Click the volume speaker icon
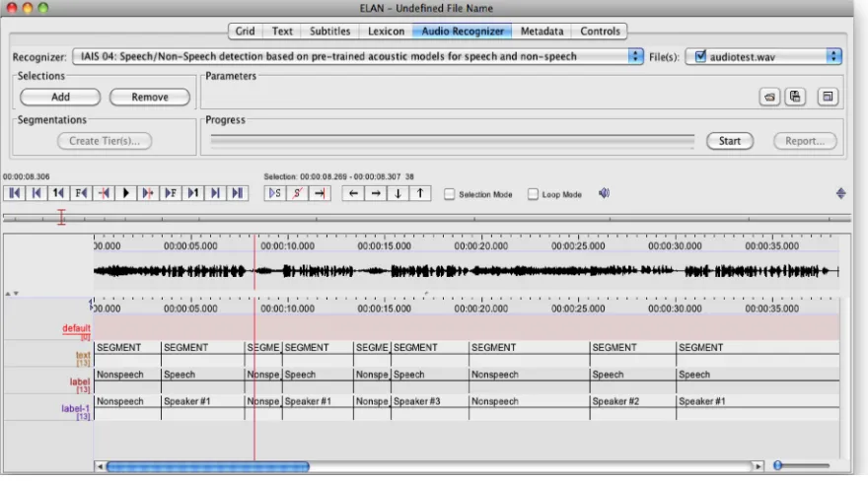 [604, 193]
